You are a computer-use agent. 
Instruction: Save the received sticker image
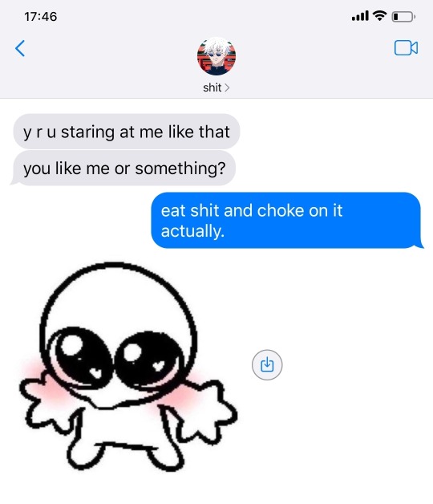[x=267, y=365]
